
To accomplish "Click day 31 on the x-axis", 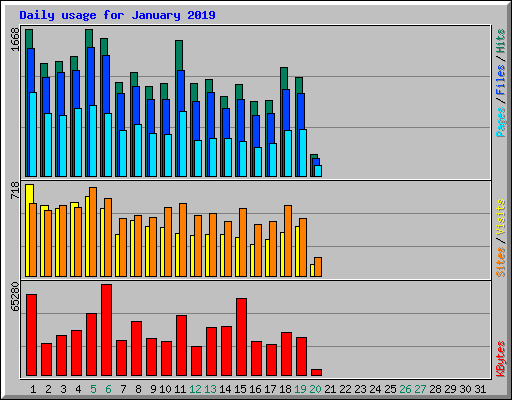I will pos(480,389).
